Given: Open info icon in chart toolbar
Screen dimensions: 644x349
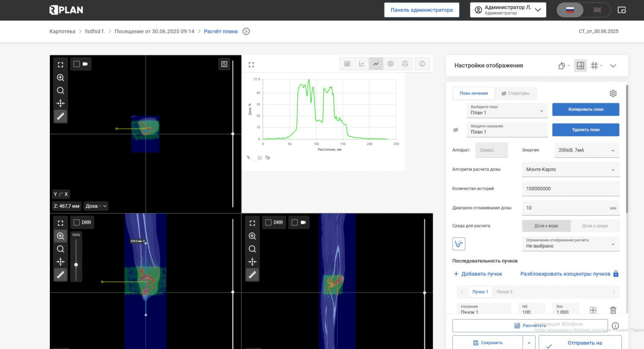Looking at the screenshot, I should (422, 64).
